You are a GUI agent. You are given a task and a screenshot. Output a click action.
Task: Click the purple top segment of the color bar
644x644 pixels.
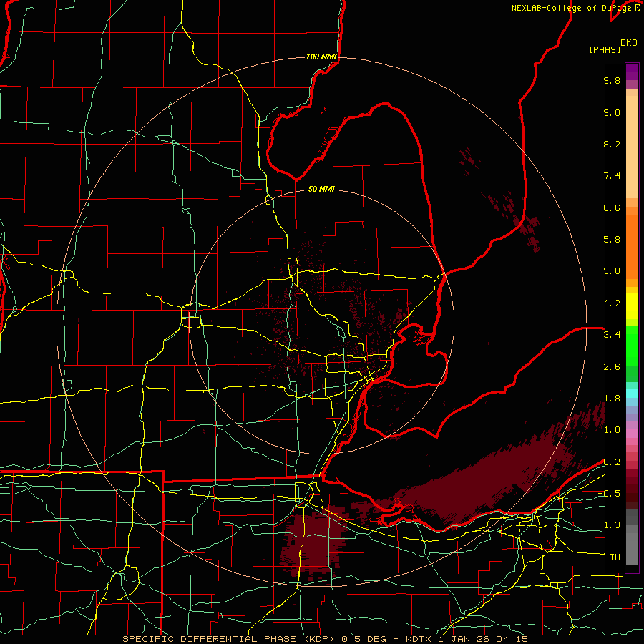pyautogui.click(x=632, y=72)
